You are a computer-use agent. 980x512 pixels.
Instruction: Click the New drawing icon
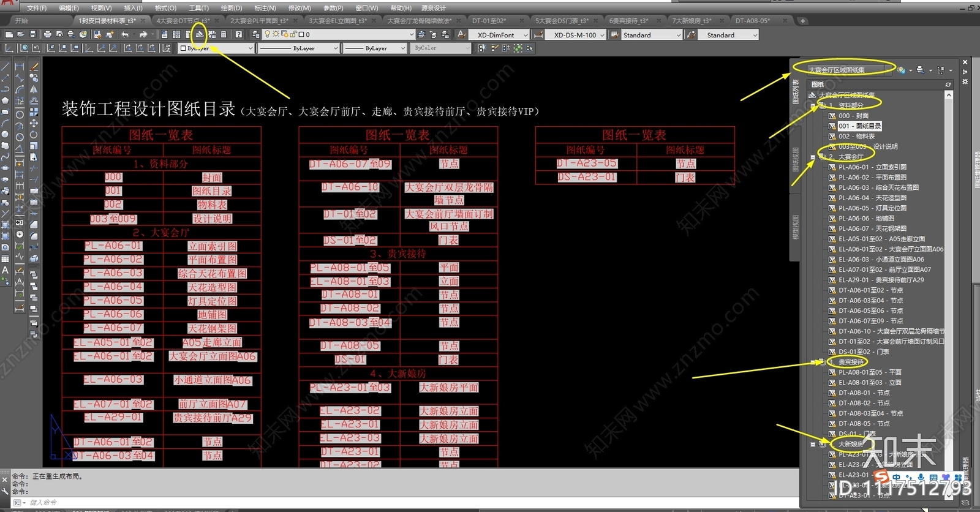(9, 35)
